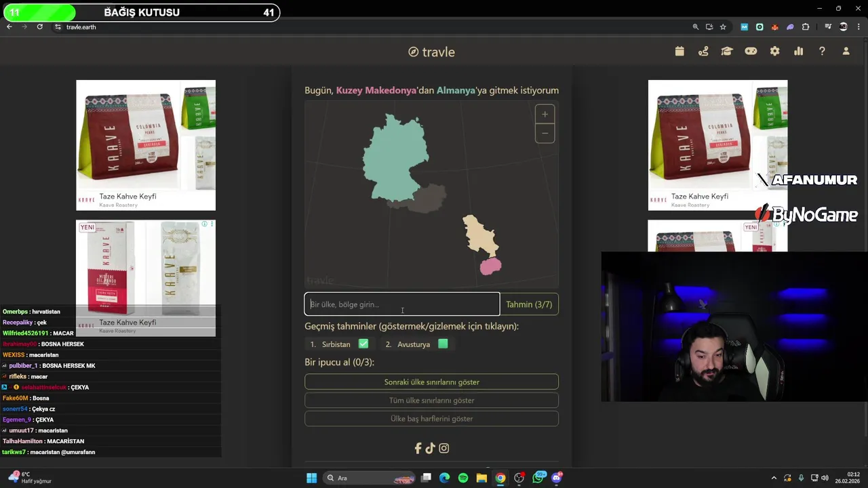View the bar-chart statistics icon
This screenshot has height=488, width=868.
tap(798, 52)
